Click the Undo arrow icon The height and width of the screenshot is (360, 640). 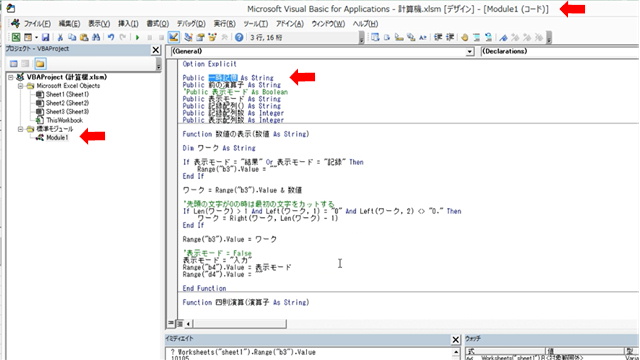coord(111,38)
